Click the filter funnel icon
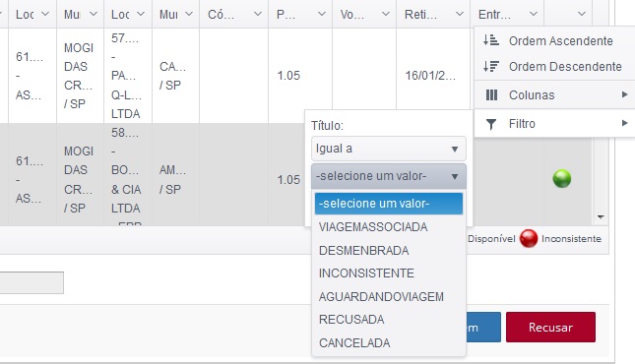 (491, 124)
